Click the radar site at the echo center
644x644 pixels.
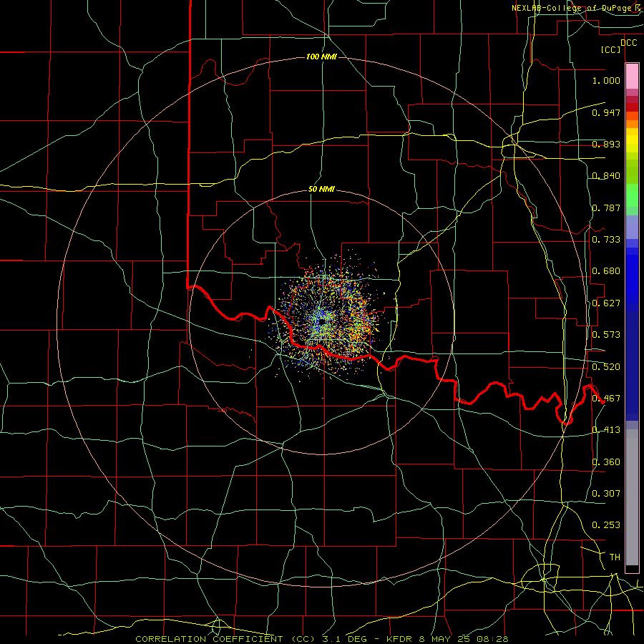pos(322,321)
